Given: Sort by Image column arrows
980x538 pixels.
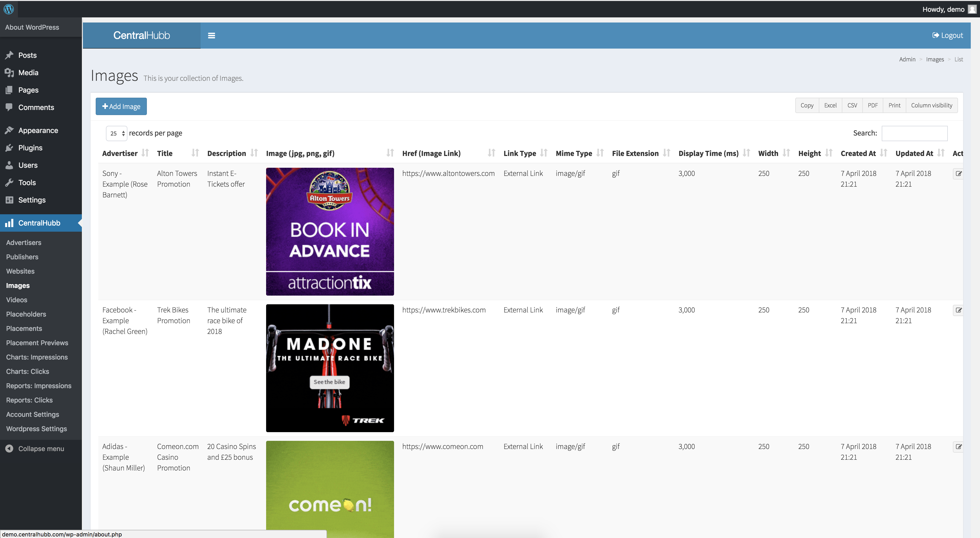Looking at the screenshot, I should tap(390, 153).
